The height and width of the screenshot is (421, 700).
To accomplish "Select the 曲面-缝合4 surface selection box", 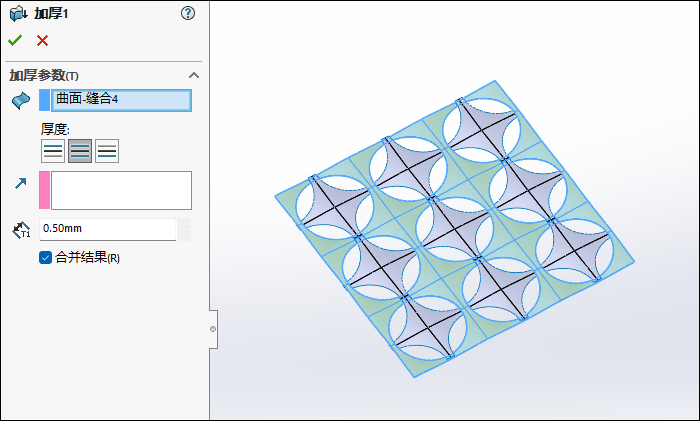I will 121,100.
